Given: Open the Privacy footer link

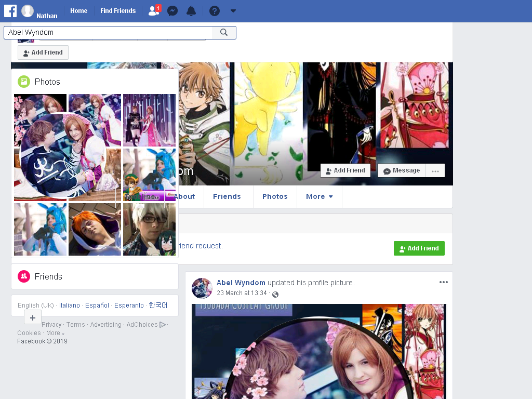Looking at the screenshot, I should [51, 325].
